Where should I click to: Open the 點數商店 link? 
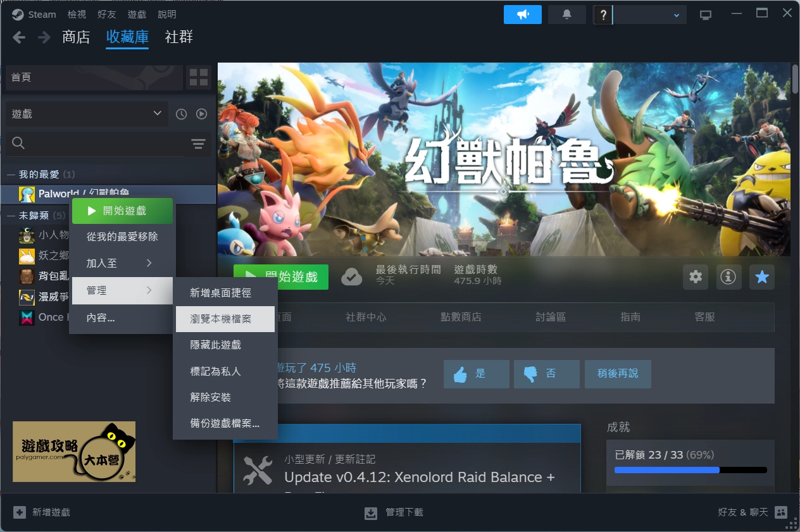461,317
